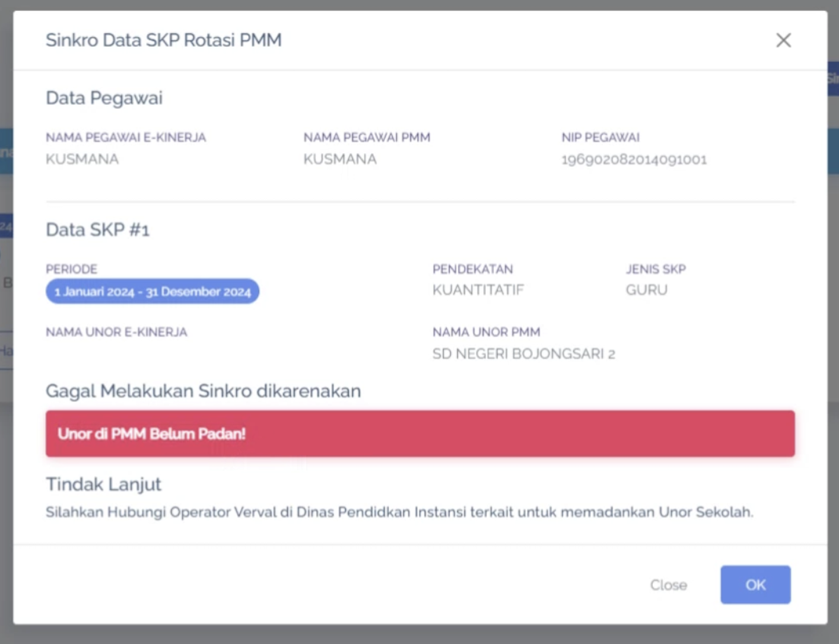Screen dimensions: 839x644
Task: Click the dialog title Sinkro Data SKP Rotasi PMM
Action: pyautogui.click(x=164, y=40)
